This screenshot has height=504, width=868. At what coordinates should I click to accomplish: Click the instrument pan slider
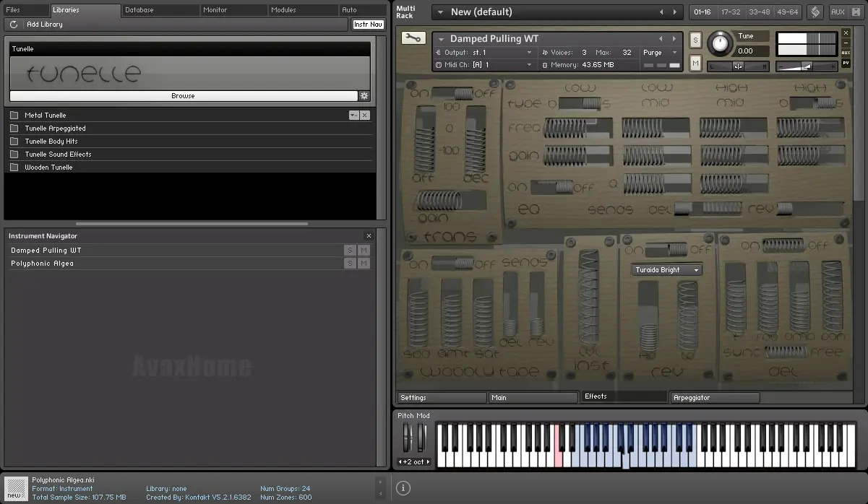tap(738, 66)
